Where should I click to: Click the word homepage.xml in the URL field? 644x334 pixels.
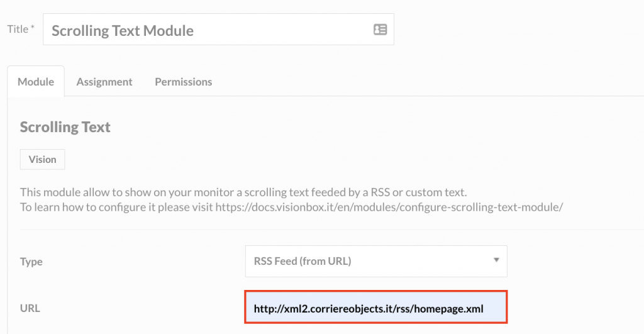448,309
